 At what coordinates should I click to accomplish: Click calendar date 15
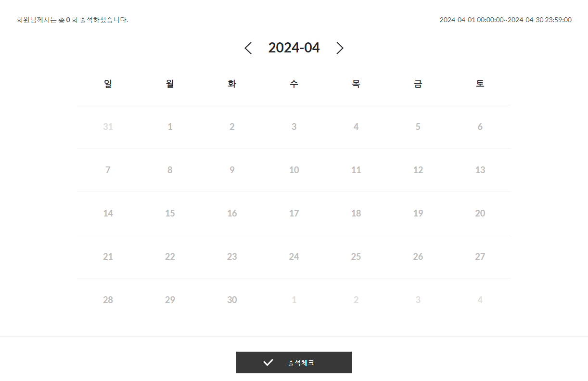tap(170, 214)
